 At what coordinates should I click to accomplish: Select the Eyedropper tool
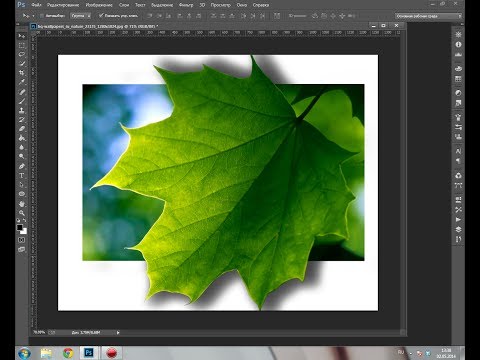click(x=22, y=82)
